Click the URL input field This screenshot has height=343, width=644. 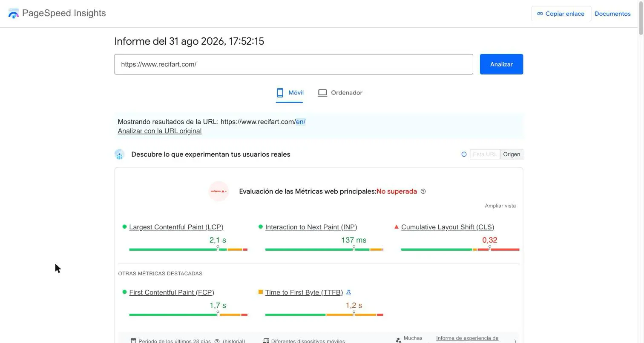point(293,64)
